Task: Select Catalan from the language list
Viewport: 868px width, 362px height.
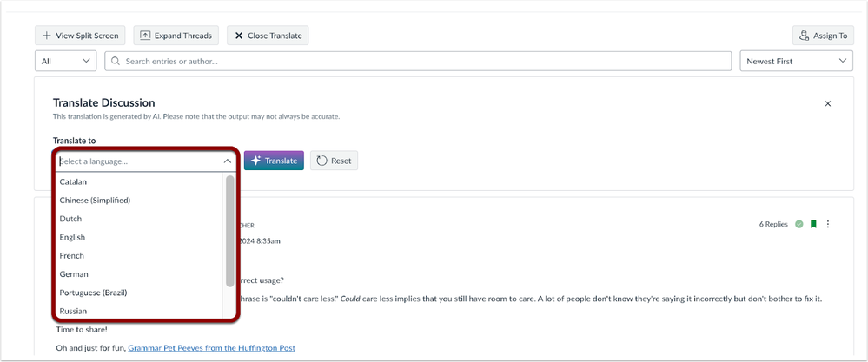Action: (73, 181)
